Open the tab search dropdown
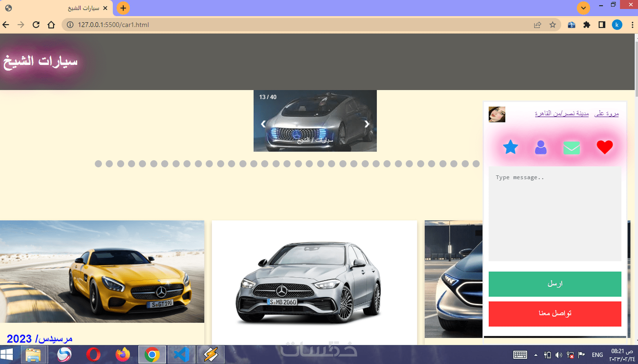The height and width of the screenshot is (364, 638). point(583,8)
